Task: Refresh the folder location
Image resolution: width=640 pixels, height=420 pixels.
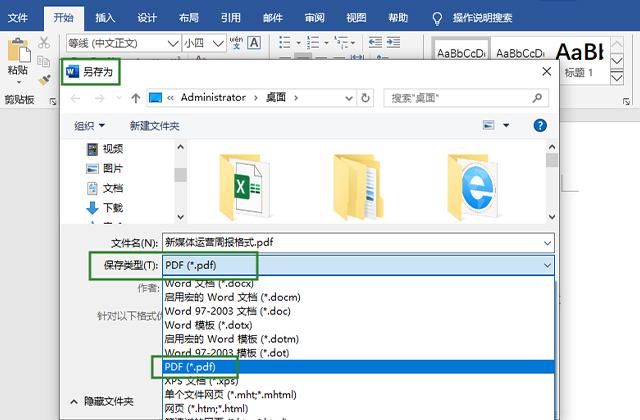Action: point(365,98)
